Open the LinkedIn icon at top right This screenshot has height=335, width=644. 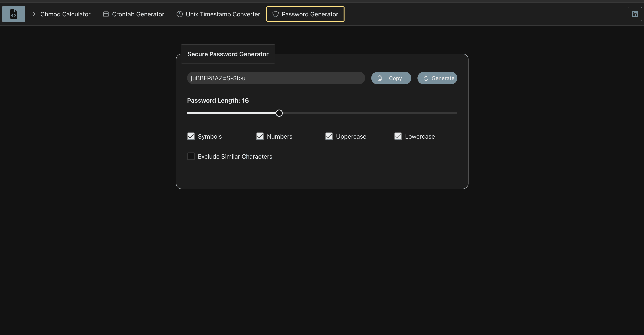[x=635, y=14]
